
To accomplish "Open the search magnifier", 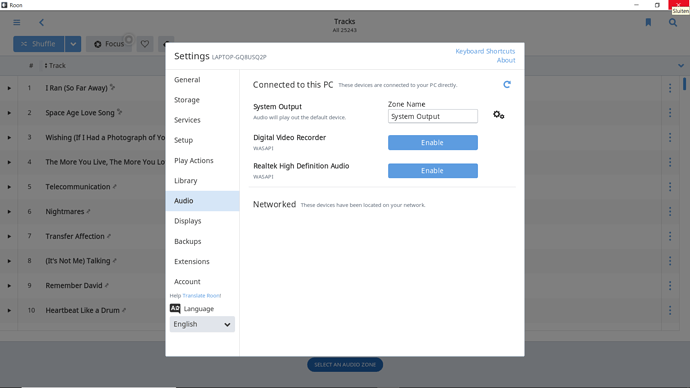I will pos(673,22).
